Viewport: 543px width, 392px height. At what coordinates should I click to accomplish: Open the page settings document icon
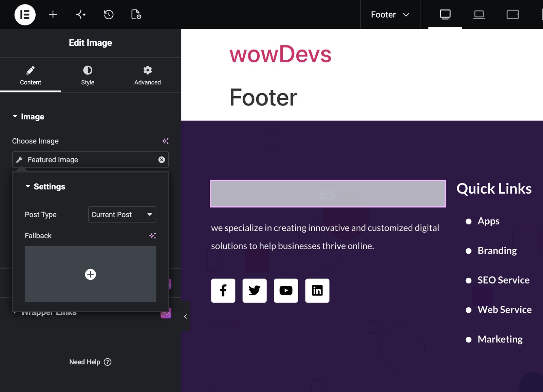pos(136,15)
